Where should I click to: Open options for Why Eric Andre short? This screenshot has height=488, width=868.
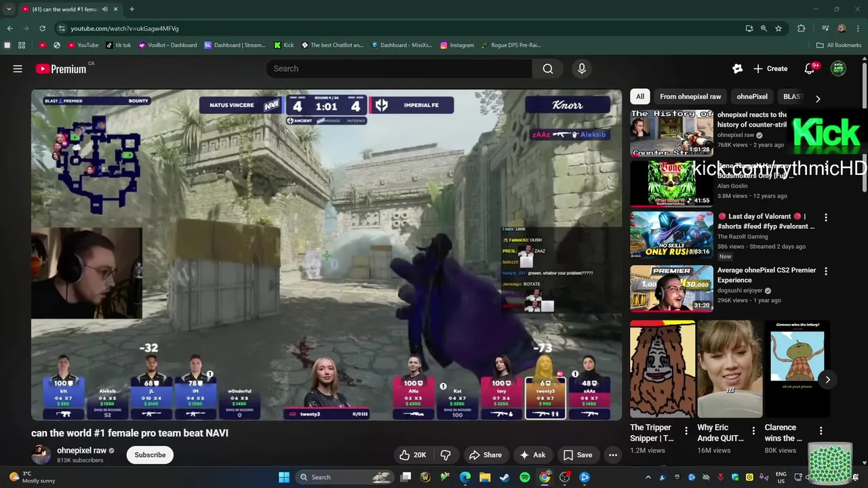[753, 430]
